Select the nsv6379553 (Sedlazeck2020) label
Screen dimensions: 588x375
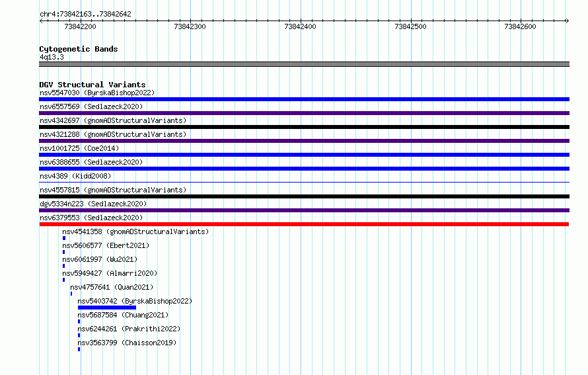(91, 218)
